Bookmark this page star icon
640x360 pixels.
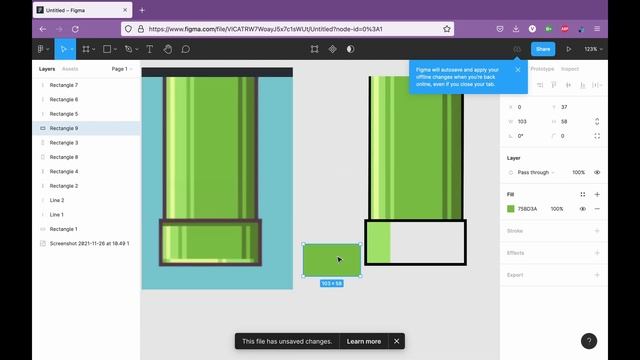(x=447, y=29)
